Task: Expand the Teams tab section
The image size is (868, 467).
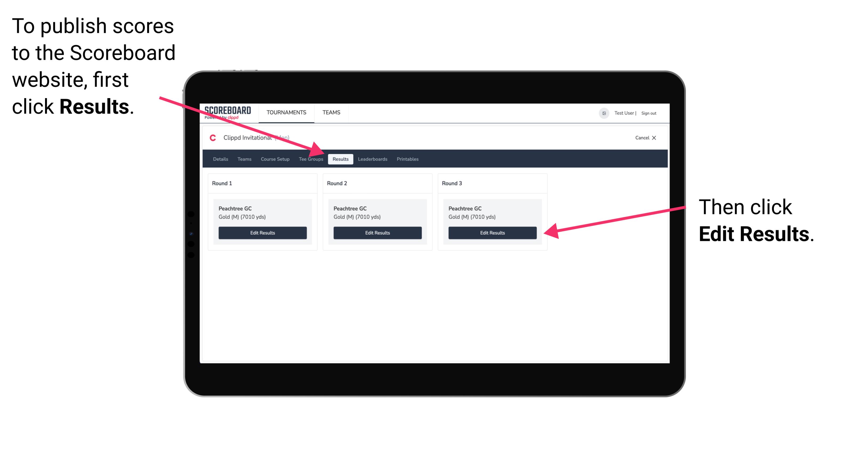Action: 242,159
